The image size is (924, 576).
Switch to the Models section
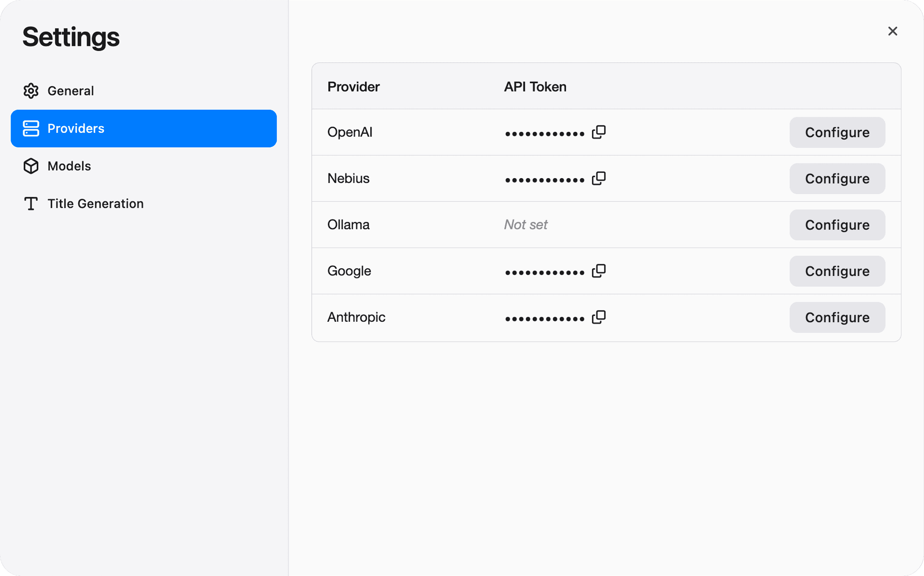[x=143, y=166]
